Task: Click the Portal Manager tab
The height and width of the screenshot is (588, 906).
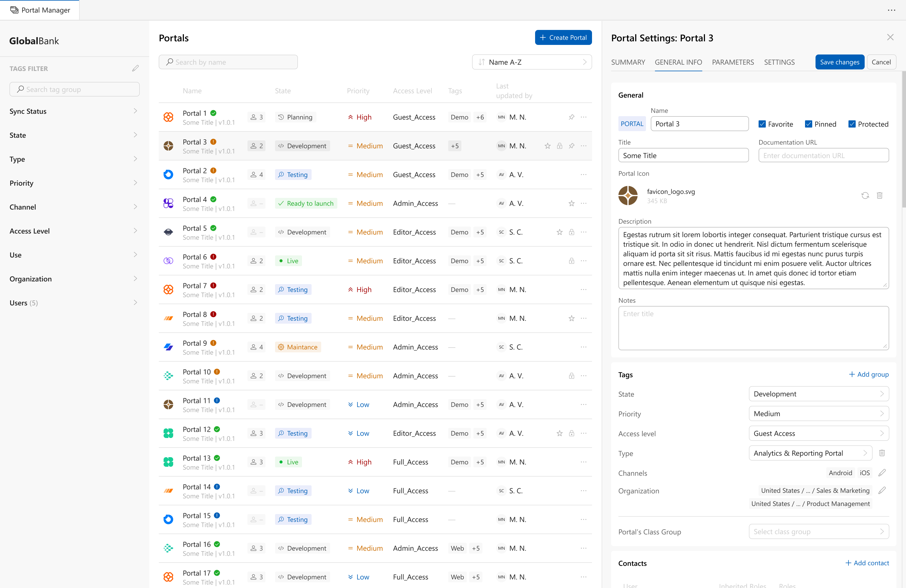Action: [x=40, y=10]
